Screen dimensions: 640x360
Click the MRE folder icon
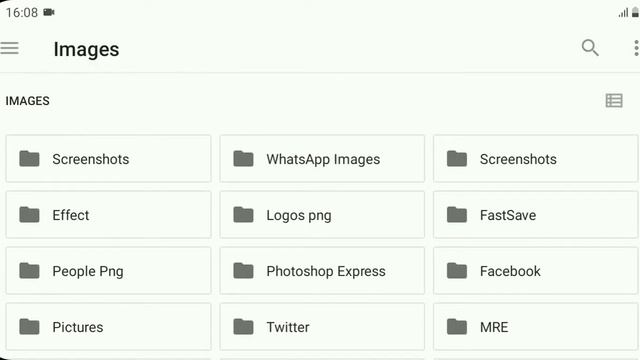click(457, 327)
